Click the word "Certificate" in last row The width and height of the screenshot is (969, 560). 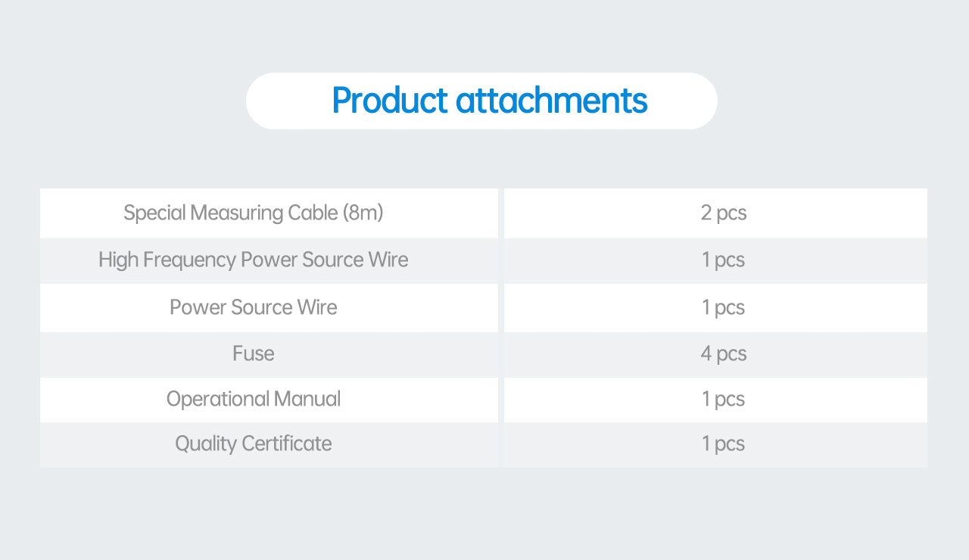[x=285, y=443]
